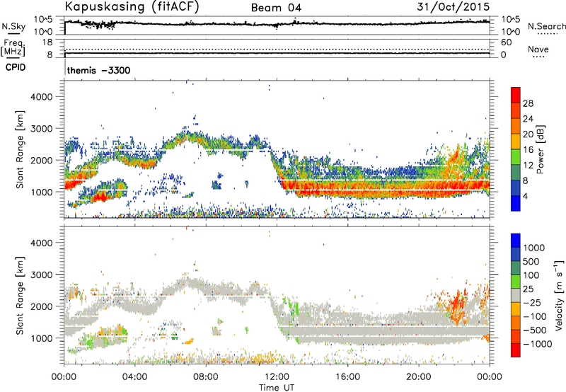Click the 04:00 time tick label
Image resolution: width=566 pixels, height=392 pixels.
(x=134, y=377)
